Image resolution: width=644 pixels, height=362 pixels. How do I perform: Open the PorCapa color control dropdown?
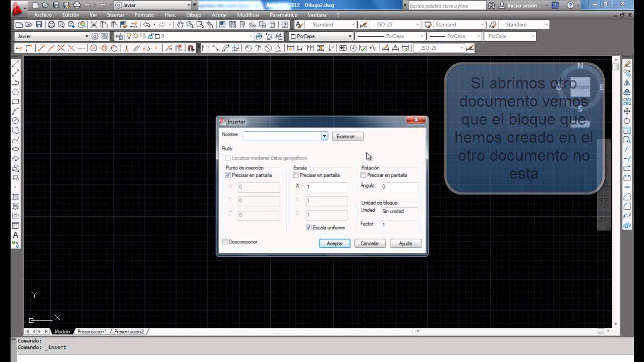(350, 36)
